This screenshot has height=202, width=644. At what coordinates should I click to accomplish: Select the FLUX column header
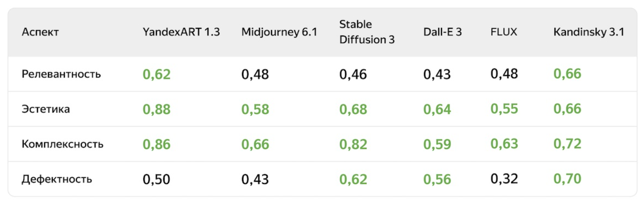503,32
